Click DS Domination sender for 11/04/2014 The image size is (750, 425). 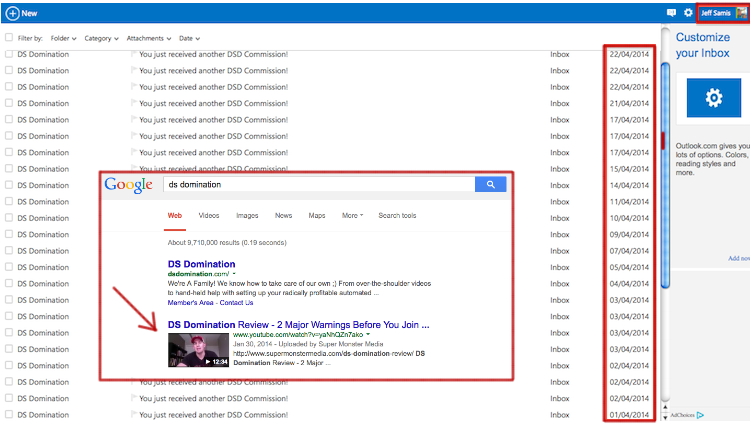click(43, 202)
